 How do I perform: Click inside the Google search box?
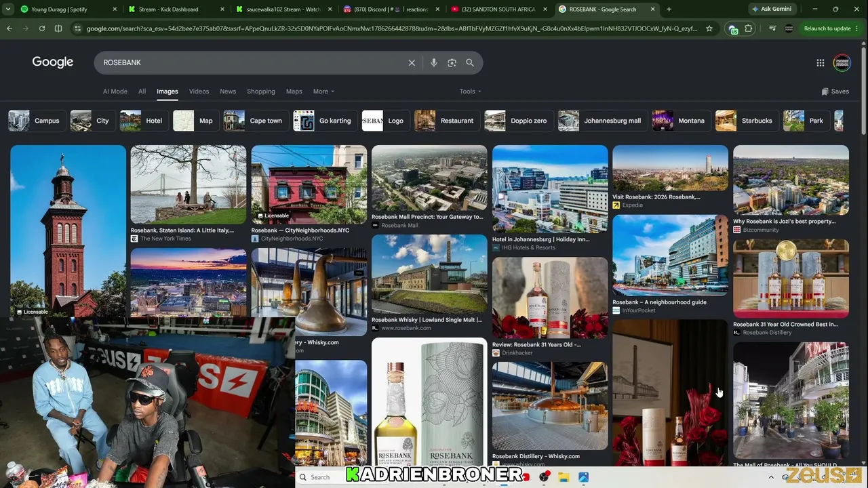click(251, 62)
